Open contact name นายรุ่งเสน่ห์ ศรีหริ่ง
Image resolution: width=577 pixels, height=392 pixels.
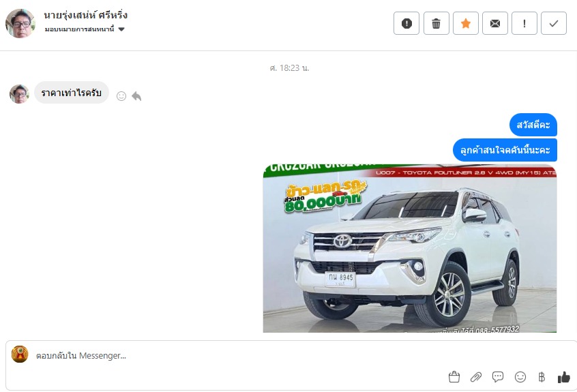[86, 15]
